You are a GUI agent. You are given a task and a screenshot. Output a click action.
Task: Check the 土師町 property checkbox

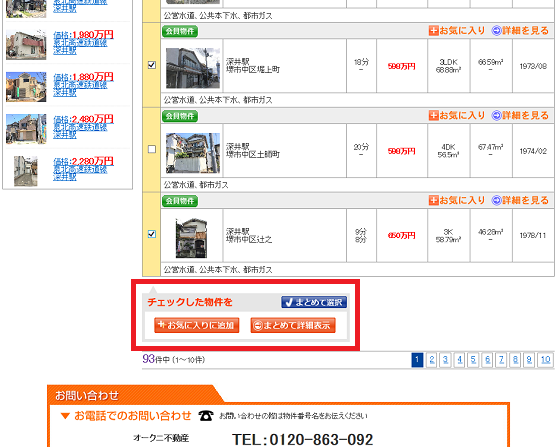click(x=152, y=149)
